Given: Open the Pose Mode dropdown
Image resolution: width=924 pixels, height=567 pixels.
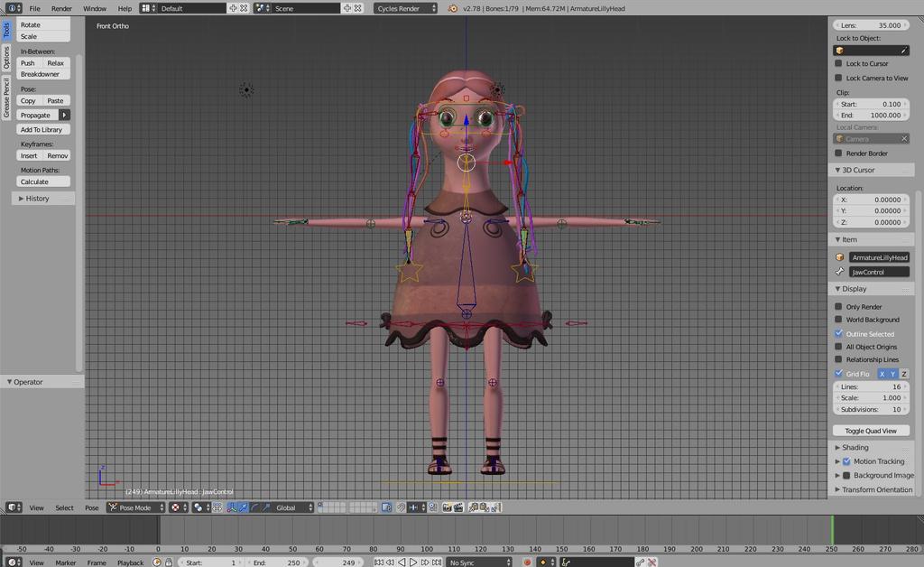Looking at the screenshot, I should pyautogui.click(x=136, y=507).
